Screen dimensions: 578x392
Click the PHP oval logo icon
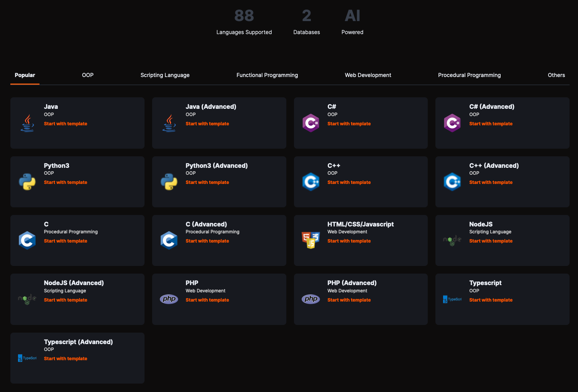pos(169,299)
